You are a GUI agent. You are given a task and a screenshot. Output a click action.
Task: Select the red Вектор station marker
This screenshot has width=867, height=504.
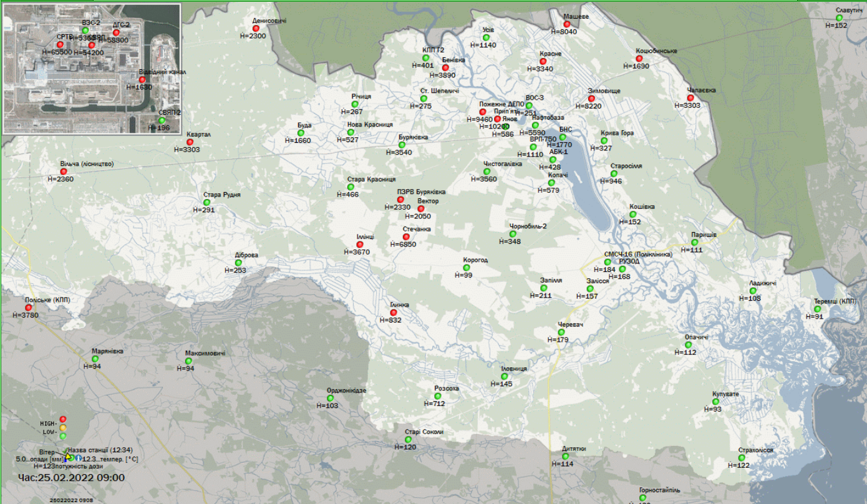[421, 209]
